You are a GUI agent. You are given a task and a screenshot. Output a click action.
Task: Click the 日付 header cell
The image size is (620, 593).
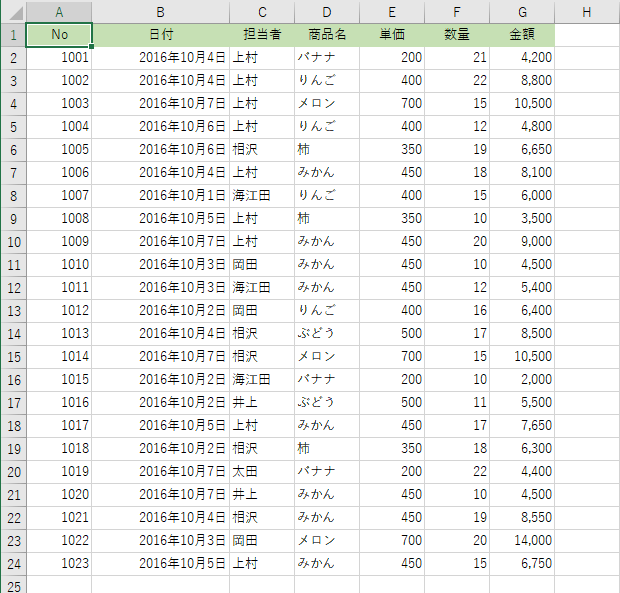(x=161, y=35)
